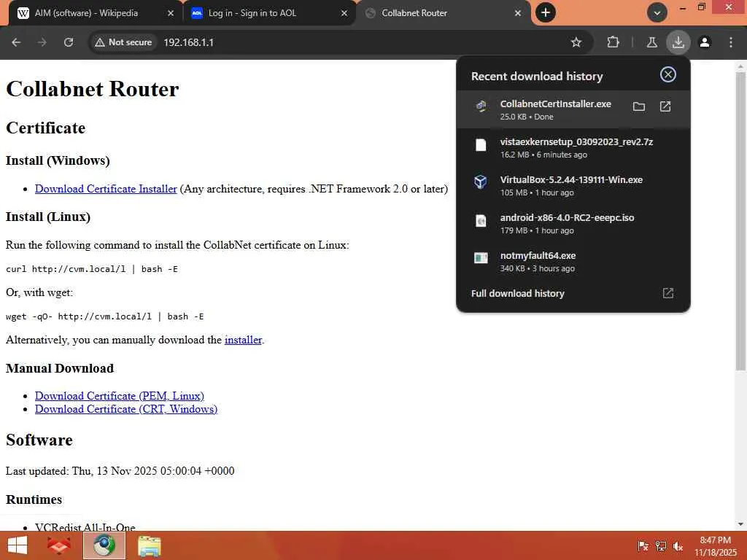
Task: Expand the tab search dropdown arrow
Action: click(657, 12)
